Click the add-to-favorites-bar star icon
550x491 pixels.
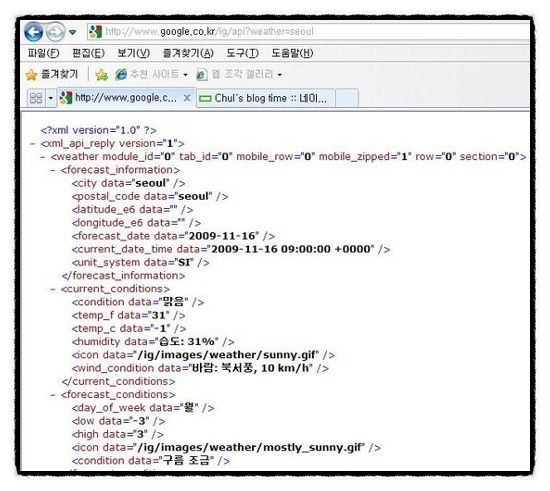click(102, 74)
